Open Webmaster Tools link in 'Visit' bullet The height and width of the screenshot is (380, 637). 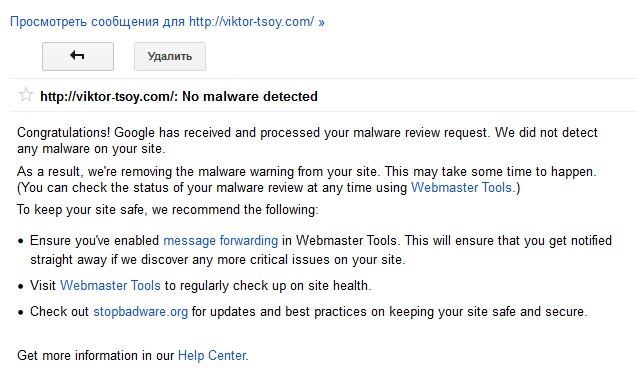click(x=110, y=285)
